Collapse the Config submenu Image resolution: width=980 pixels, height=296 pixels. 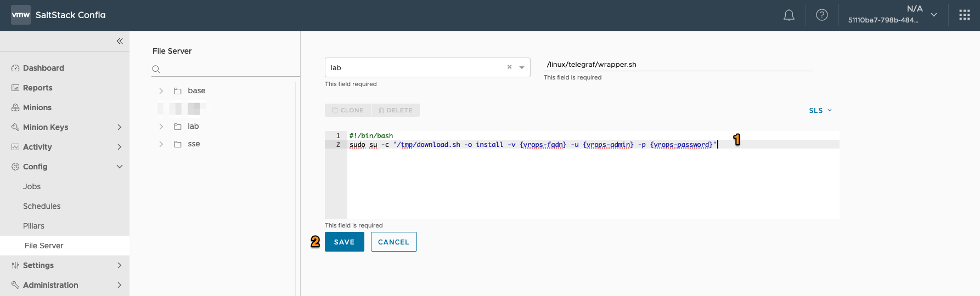tap(120, 167)
